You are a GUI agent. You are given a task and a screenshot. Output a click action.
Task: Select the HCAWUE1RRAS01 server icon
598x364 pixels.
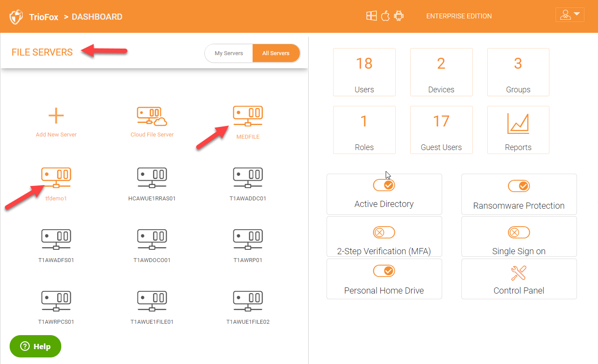click(x=152, y=178)
